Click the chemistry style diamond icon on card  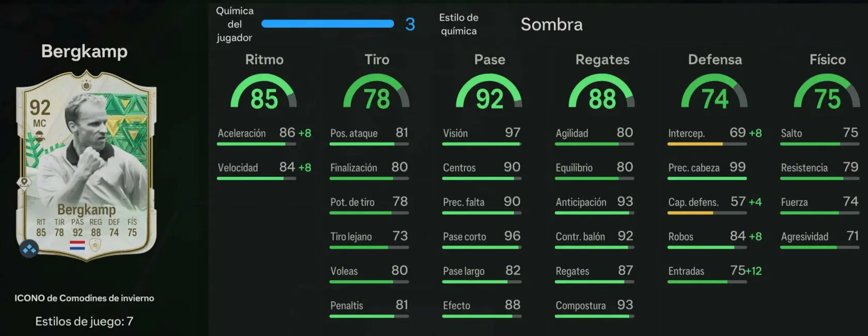[29, 249]
